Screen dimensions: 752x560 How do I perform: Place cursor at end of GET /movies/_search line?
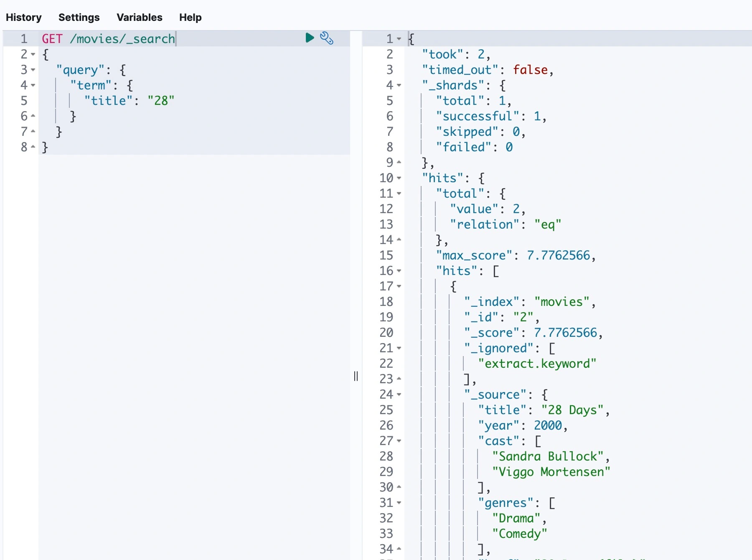point(175,39)
